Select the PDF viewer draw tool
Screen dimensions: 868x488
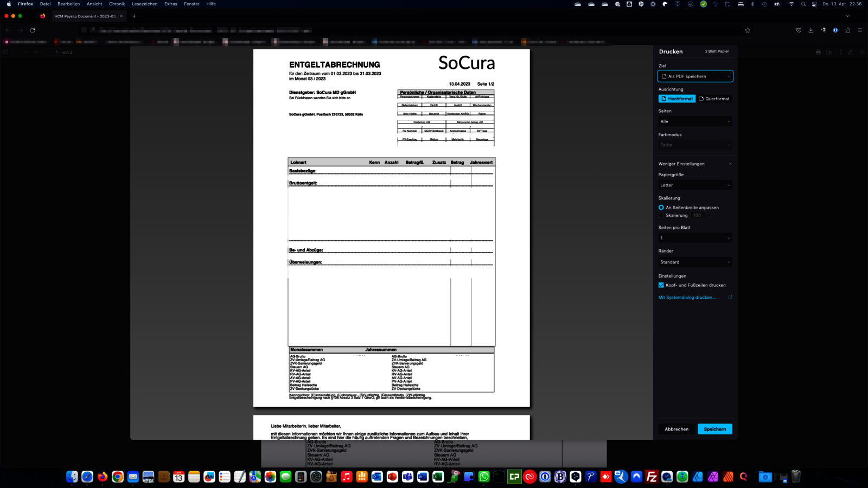click(x=851, y=52)
